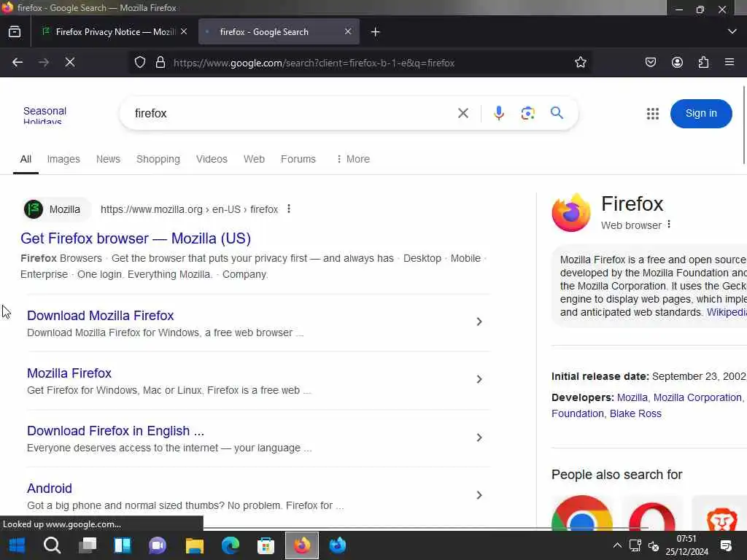Viewport: 747px width, 560px height.
Task: Open Microsoft Store from taskbar
Action: (266, 545)
